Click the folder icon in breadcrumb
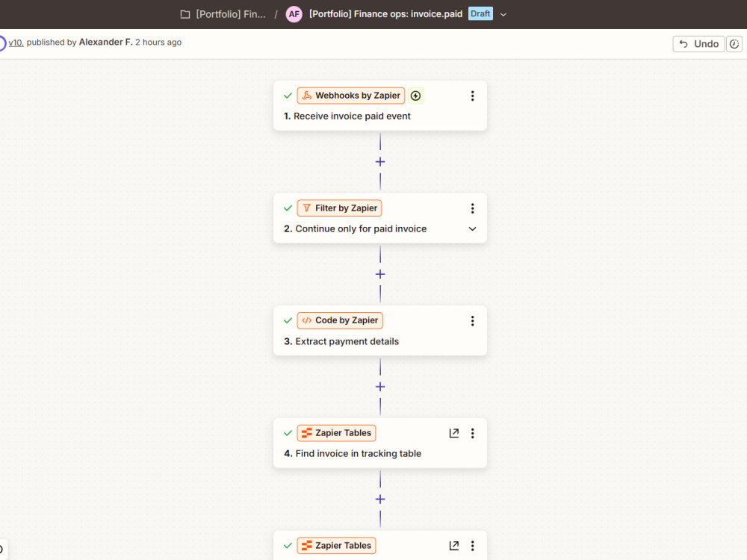The image size is (747, 560). 185,14
